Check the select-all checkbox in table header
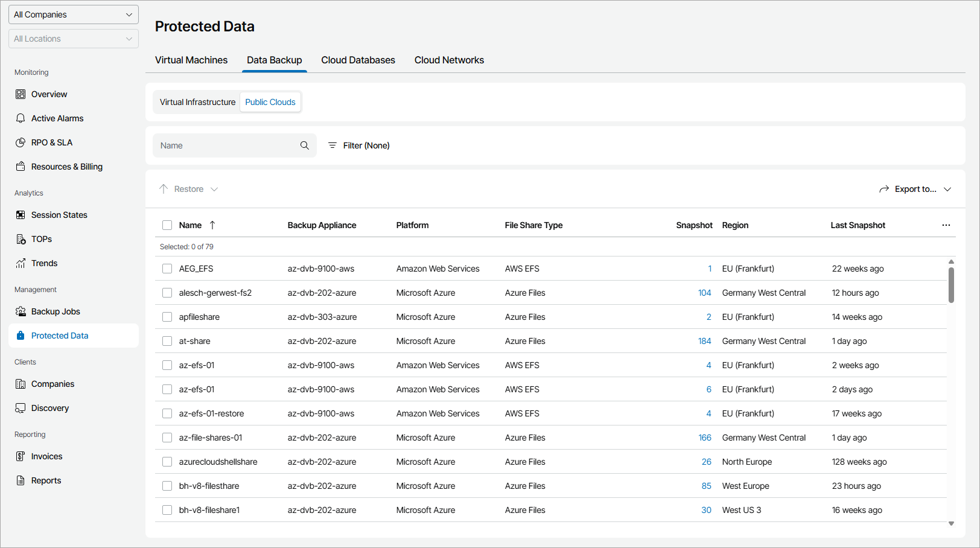The height and width of the screenshot is (548, 980). coord(167,225)
